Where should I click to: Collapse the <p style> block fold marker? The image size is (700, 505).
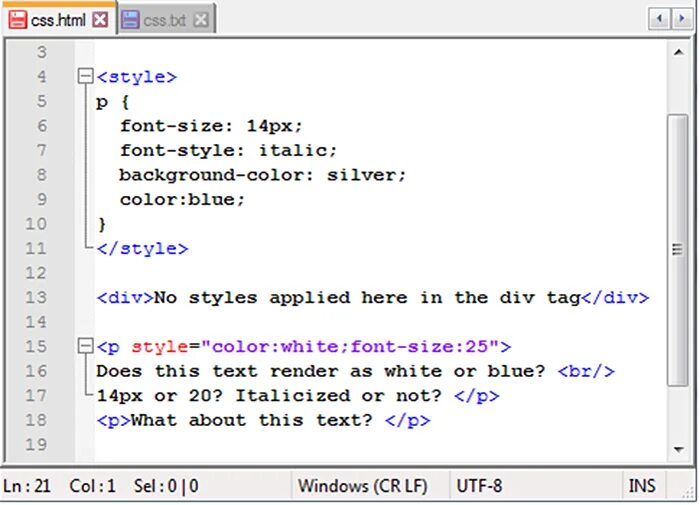coord(85,346)
